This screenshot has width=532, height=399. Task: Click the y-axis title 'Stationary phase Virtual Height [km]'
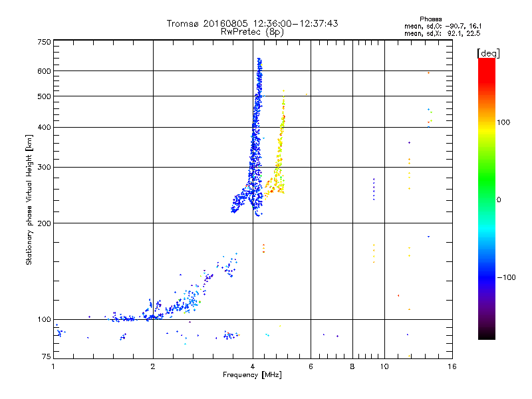click(29, 199)
